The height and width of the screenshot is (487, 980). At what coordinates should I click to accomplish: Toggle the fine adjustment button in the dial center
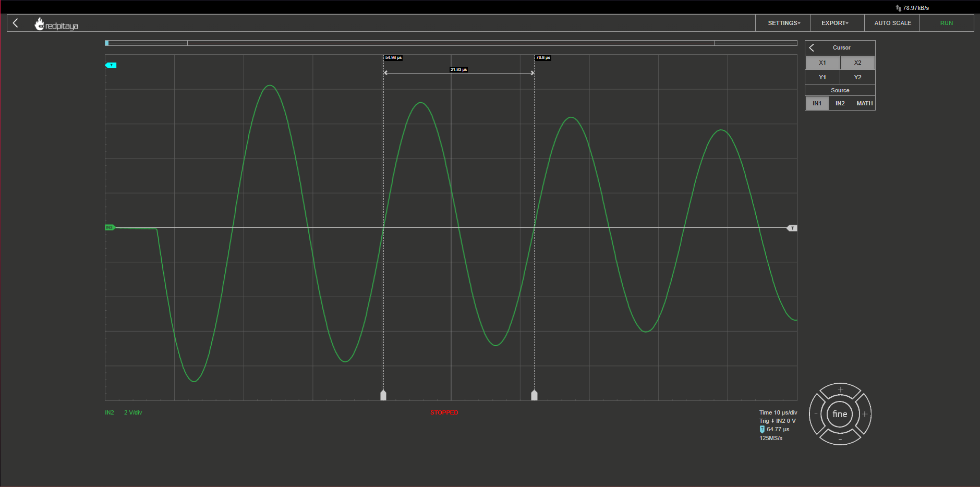[840, 414]
